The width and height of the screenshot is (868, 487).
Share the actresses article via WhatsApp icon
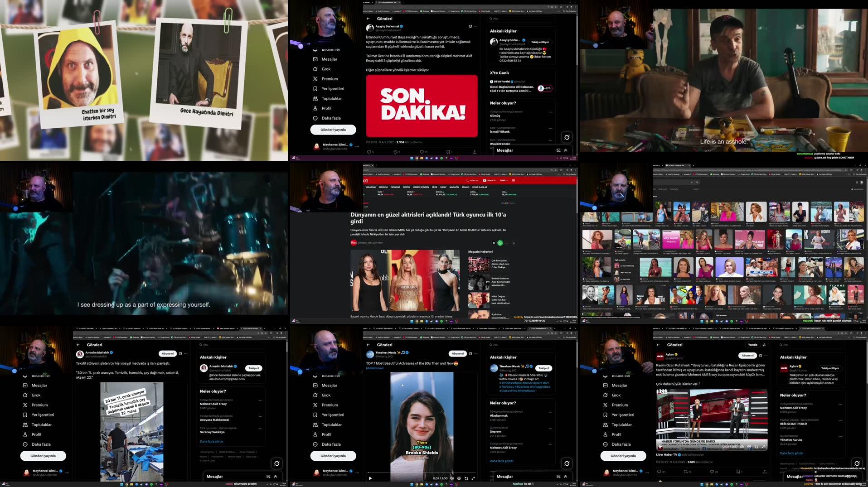(x=500, y=243)
